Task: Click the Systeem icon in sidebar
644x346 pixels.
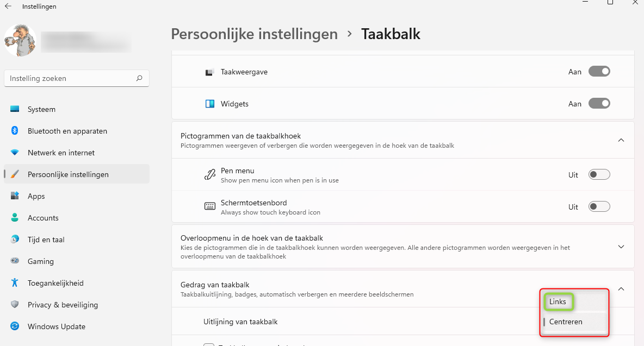Action: pyautogui.click(x=15, y=109)
